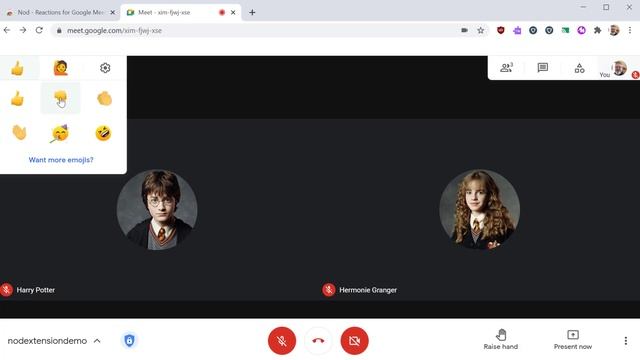Open a new browser tab
This screenshot has height=360, width=640.
(252, 13)
